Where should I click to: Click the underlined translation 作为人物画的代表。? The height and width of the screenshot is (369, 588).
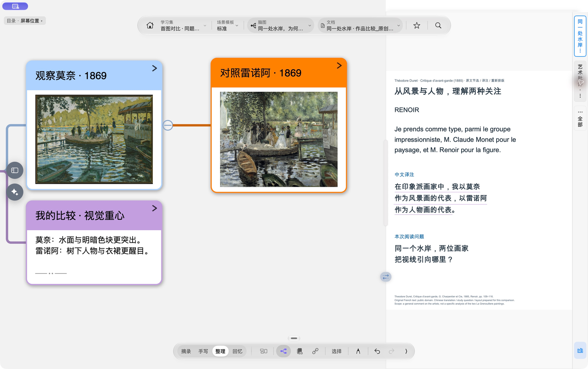[x=425, y=210]
